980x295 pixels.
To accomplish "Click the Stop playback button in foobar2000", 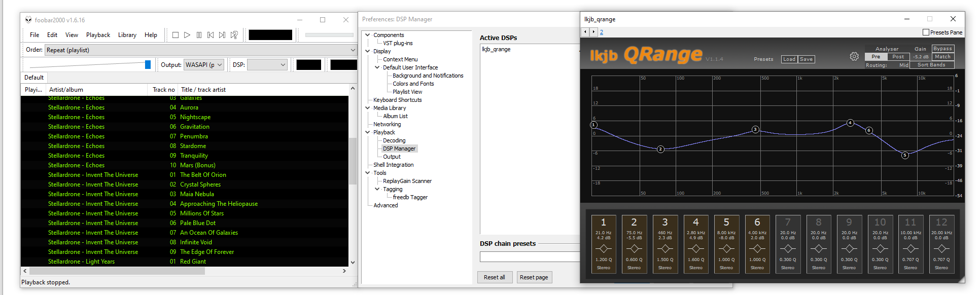I will (176, 35).
